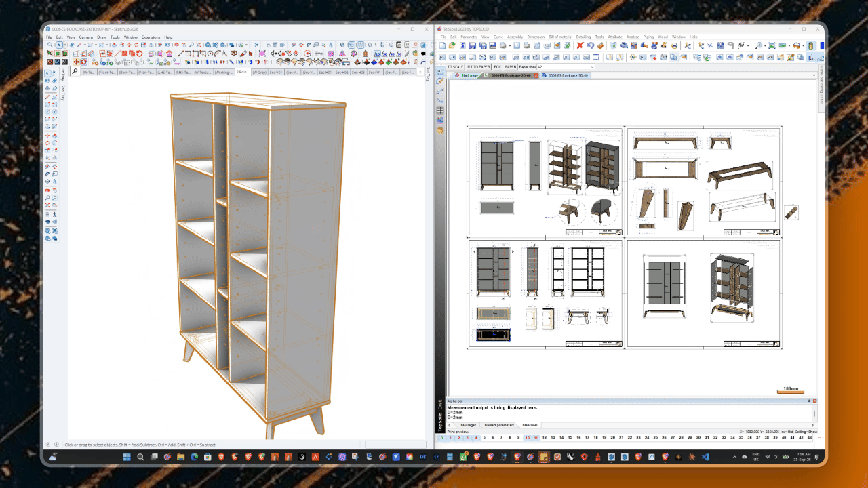Screen dimensions: 868x488
Task: Expand arrow beside TopSolid zoom magnifier
Action: (765, 45)
